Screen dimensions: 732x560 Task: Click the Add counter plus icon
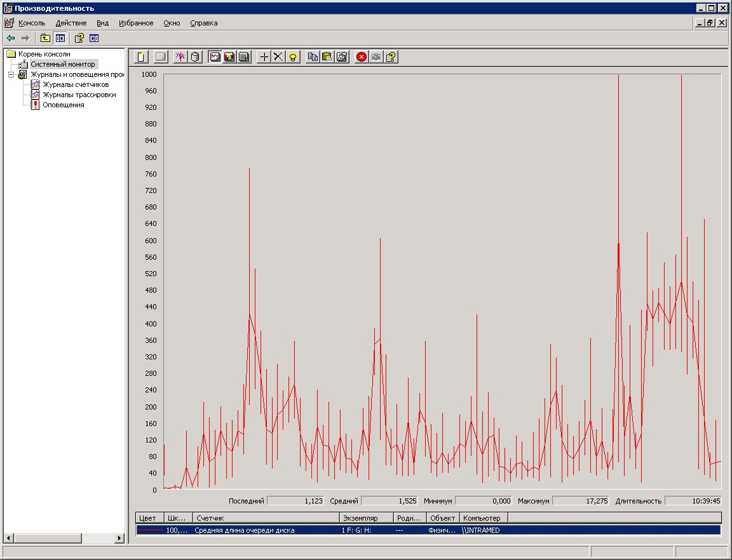(264, 57)
